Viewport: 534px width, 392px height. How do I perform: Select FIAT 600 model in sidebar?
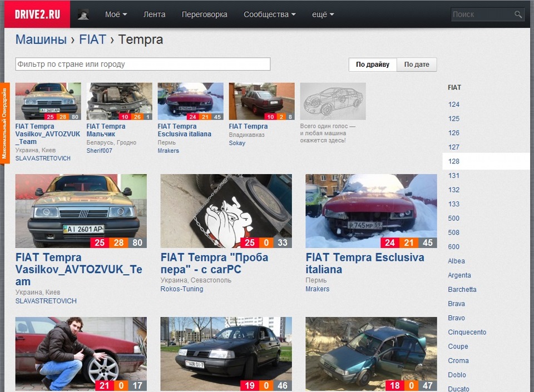coord(454,247)
